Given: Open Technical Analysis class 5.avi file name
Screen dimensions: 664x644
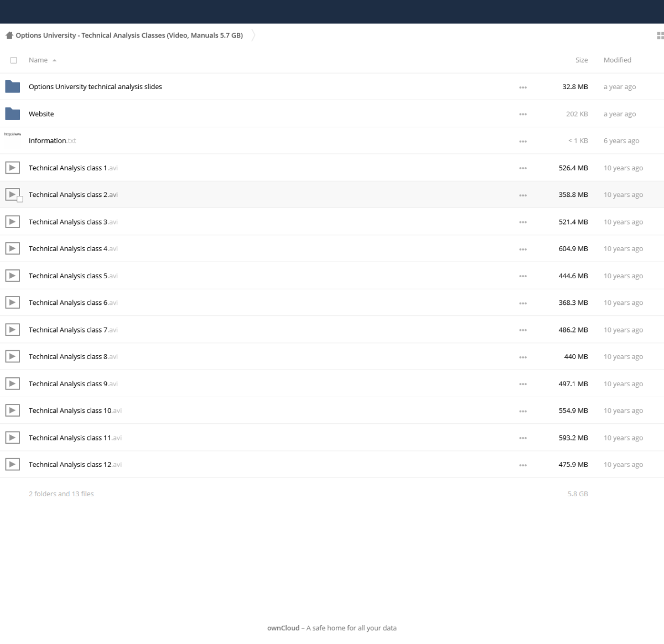Looking at the screenshot, I should [73, 276].
